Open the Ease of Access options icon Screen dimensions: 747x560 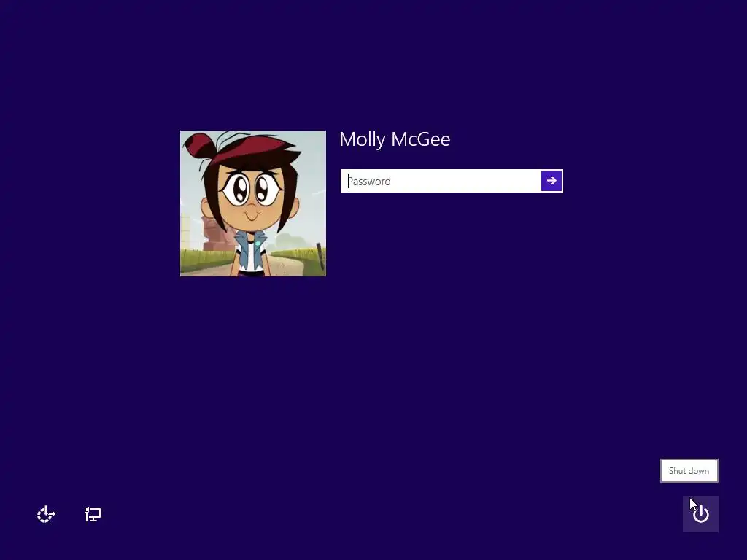click(46, 514)
